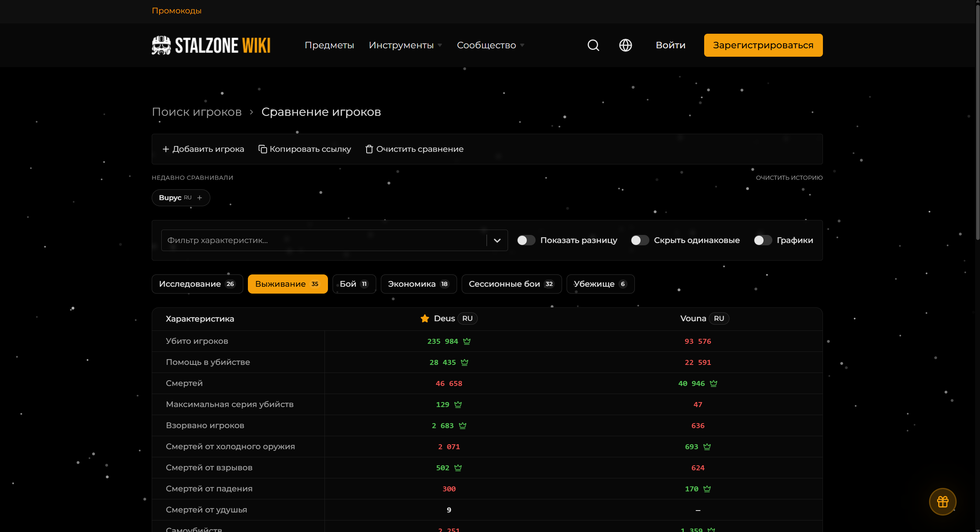
Task: Click the Зарегистрироваться button
Action: click(x=763, y=45)
